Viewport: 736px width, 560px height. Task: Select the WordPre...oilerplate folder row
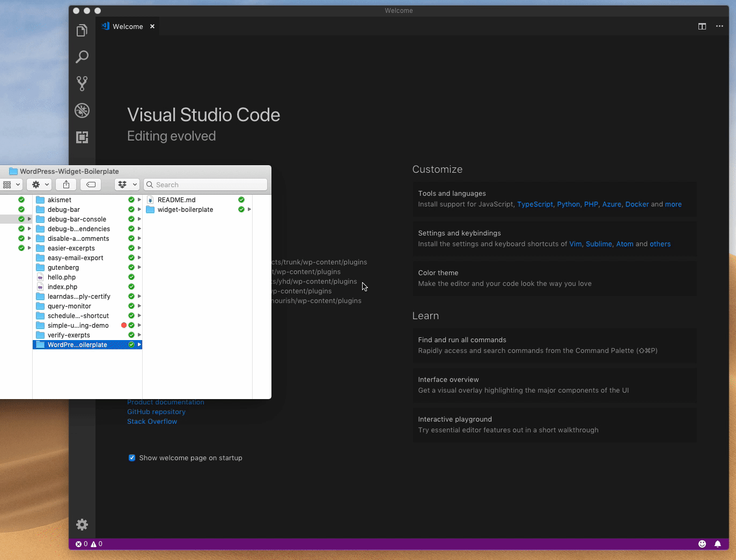coord(87,344)
